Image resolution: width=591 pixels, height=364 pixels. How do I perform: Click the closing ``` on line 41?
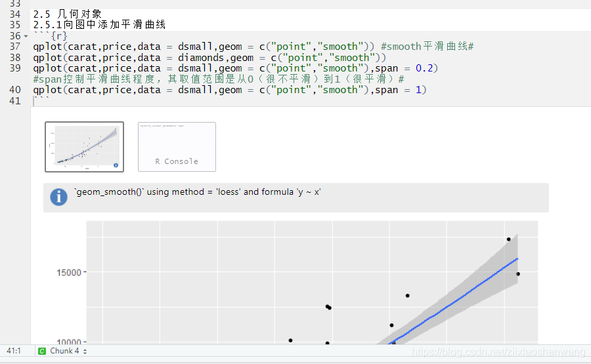[41, 99]
